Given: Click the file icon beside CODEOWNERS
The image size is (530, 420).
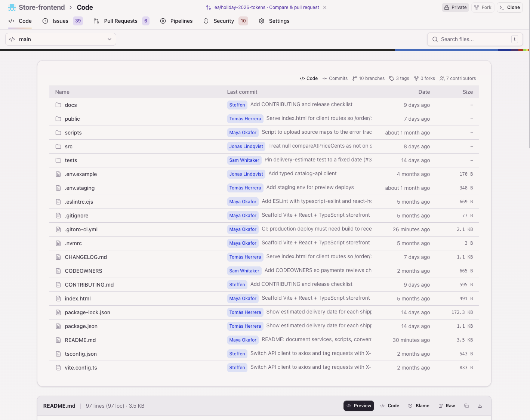Looking at the screenshot, I should [x=58, y=271].
